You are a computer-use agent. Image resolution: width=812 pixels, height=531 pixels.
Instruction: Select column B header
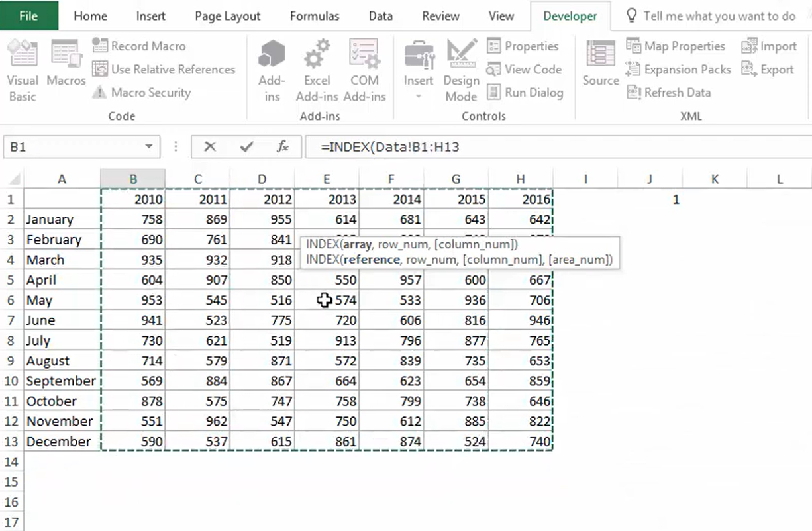[133, 179]
